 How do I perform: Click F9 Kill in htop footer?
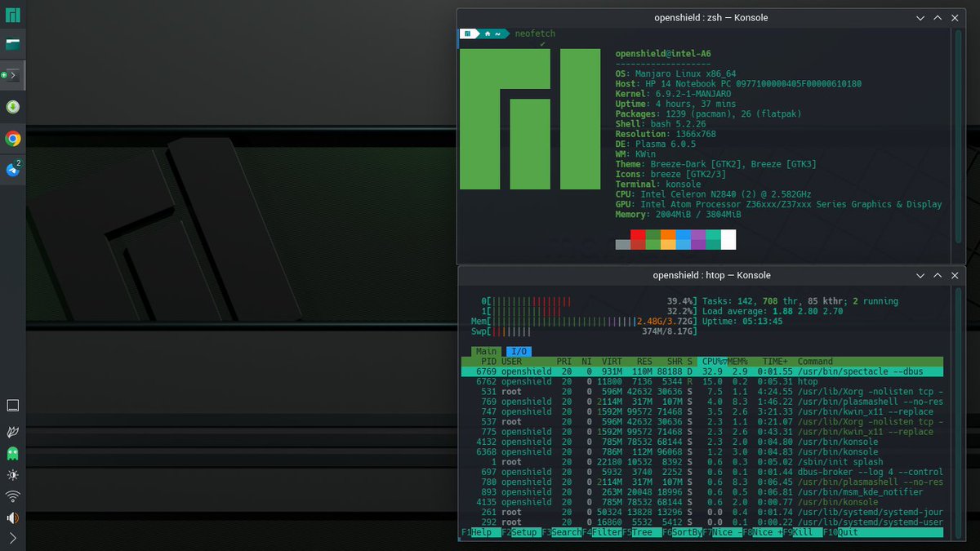[x=802, y=532]
